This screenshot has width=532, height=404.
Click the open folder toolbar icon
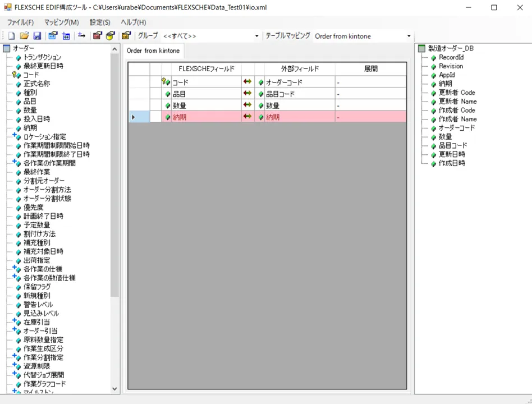click(x=24, y=36)
